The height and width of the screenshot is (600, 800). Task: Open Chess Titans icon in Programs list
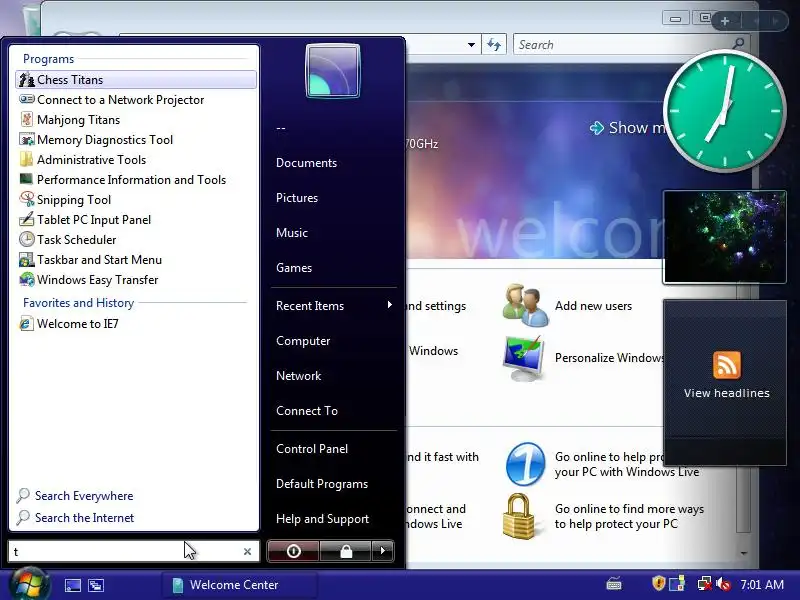coord(27,80)
